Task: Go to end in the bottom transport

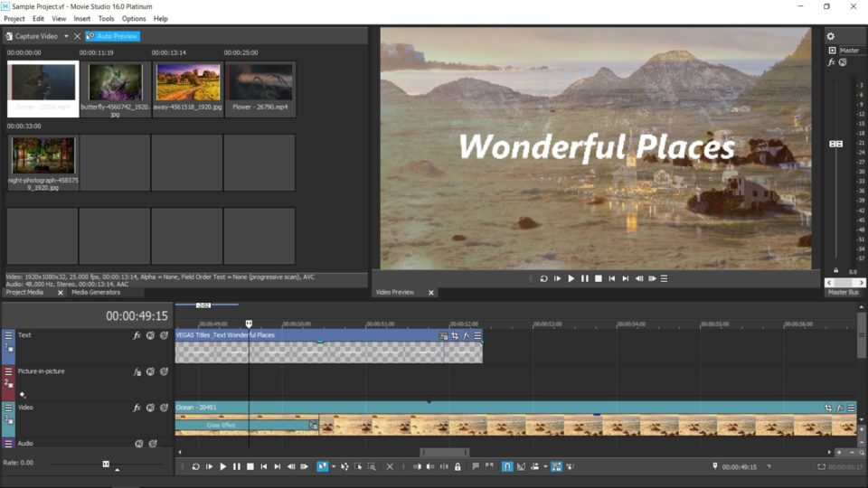Action: (278, 467)
